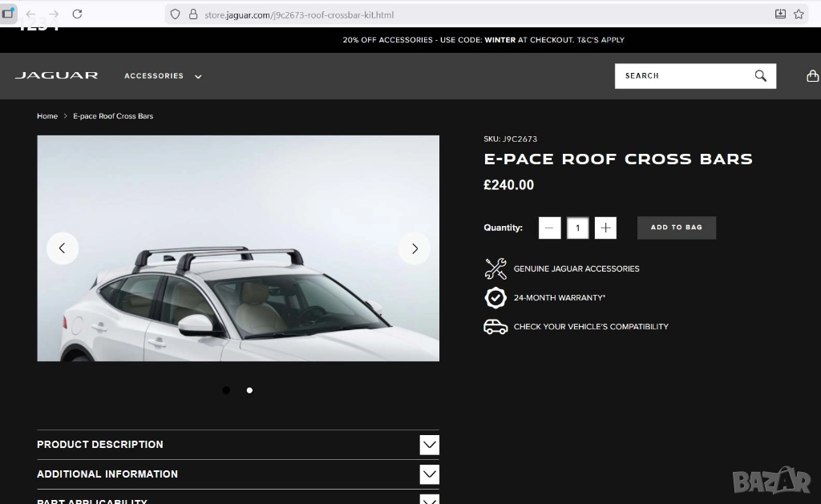Open the shopping bag icon
This screenshot has width=821, height=504.
[813, 76]
